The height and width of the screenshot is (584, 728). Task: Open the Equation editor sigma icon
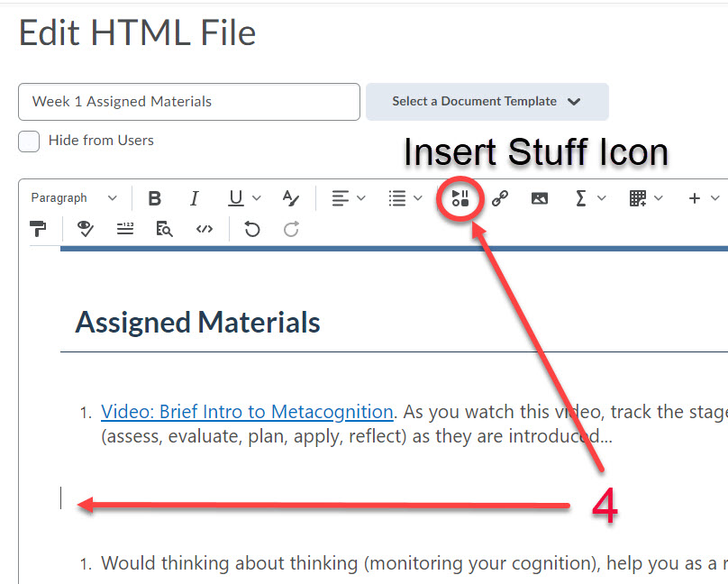pyautogui.click(x=582, y=197)
